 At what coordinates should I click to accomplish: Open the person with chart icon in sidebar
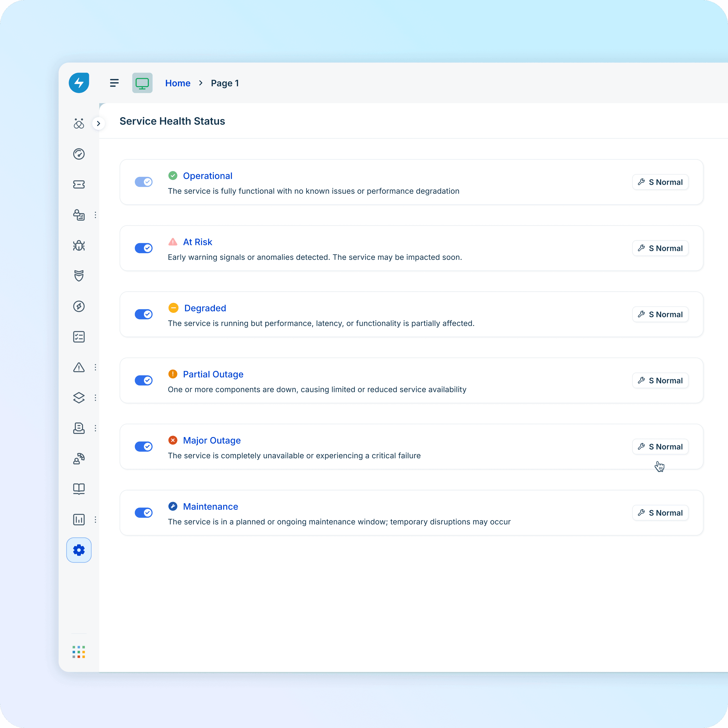79,459
